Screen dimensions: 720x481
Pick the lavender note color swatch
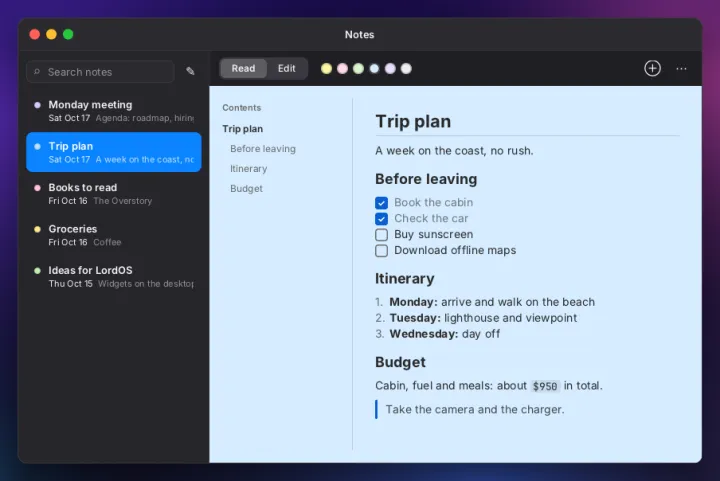390,69
